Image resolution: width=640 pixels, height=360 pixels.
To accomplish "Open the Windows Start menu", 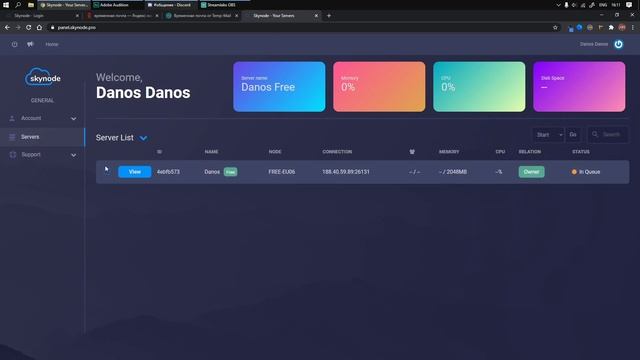I will click(x=6, y=5).
